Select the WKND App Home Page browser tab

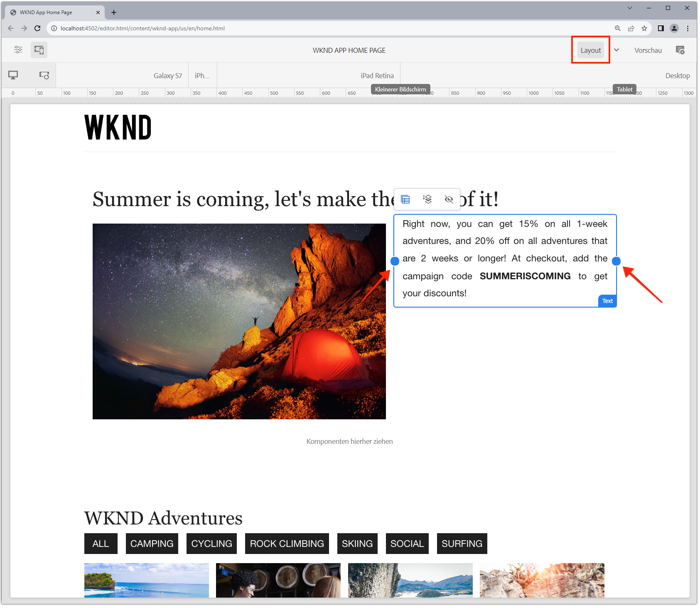coord(55,12)
